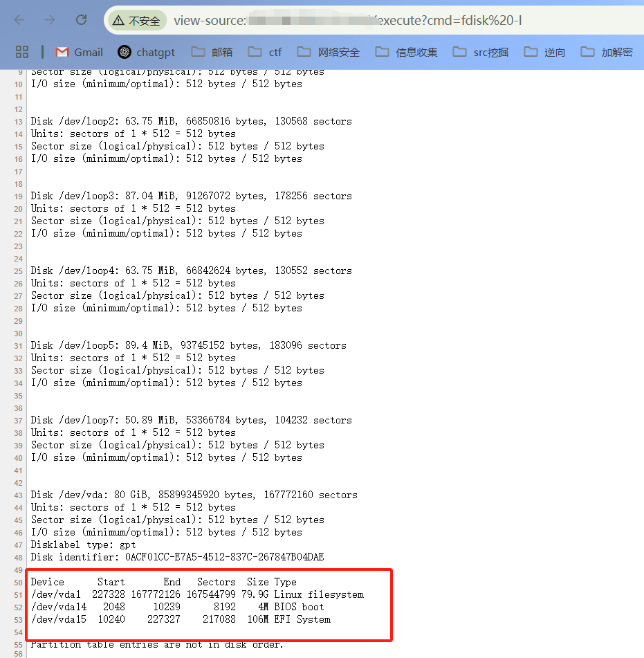The height and width of the screenshot is (658, 644).
Task: Click the 'Units: sectors' line on row 38
Action: pyautogui.click(x=133, y=432)
